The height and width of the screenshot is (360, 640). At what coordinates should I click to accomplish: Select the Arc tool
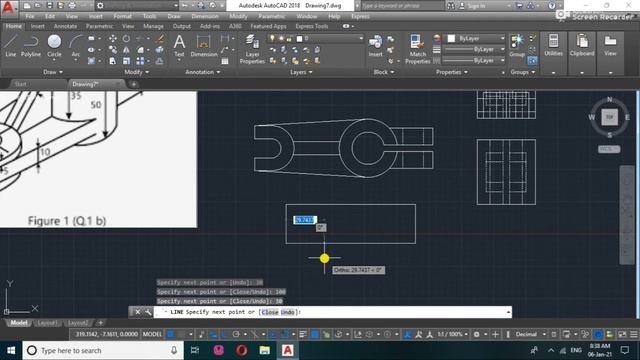pyautogui.click(x=76, y=46)
